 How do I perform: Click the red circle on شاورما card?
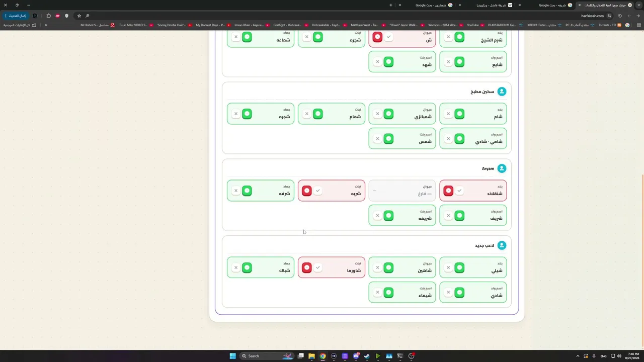pyautogui.click(x=306, y=267)
